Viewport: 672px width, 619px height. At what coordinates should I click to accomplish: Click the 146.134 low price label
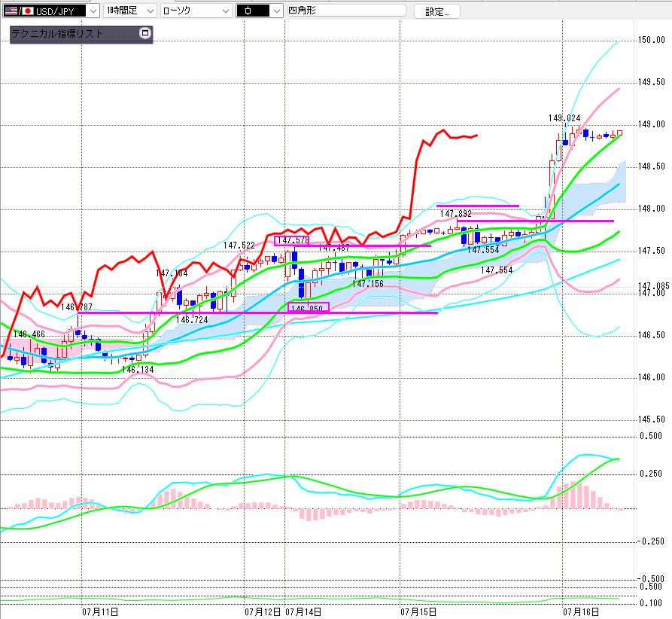tap(138, 369)
